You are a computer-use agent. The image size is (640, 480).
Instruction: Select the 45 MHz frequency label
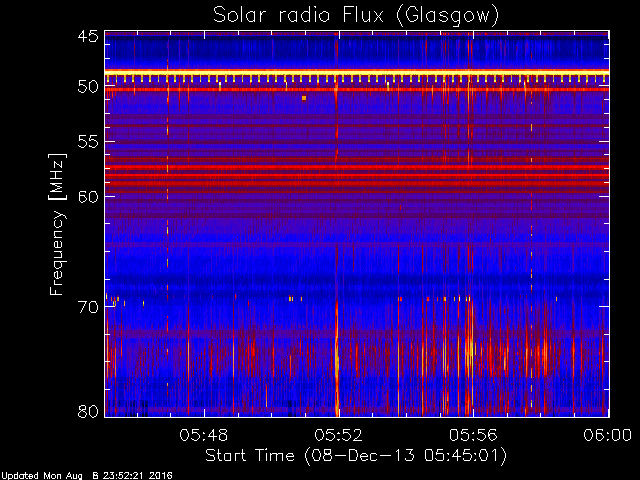[x=88, y=36]
